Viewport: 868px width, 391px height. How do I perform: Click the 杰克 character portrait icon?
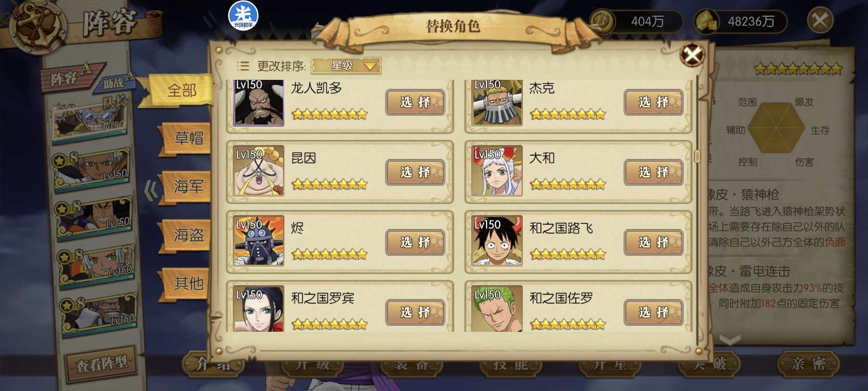point(497,103)
